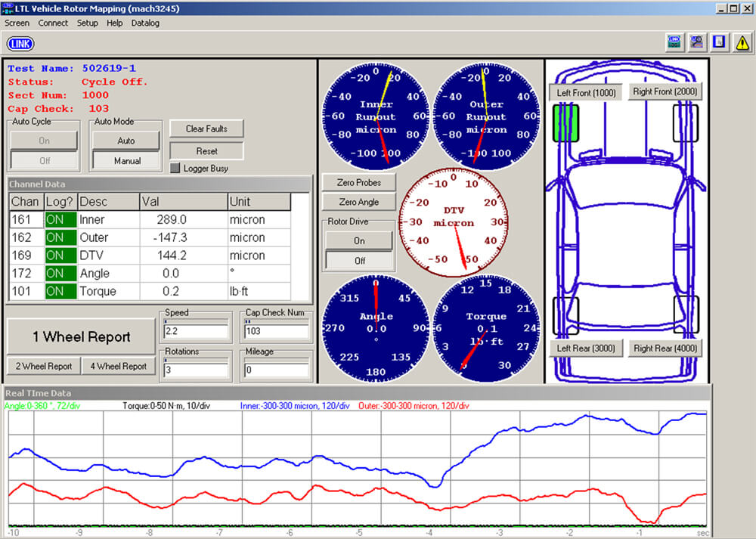Switch Auto Mode to Auto
The image size is (756, 539).
pos(126,141)
